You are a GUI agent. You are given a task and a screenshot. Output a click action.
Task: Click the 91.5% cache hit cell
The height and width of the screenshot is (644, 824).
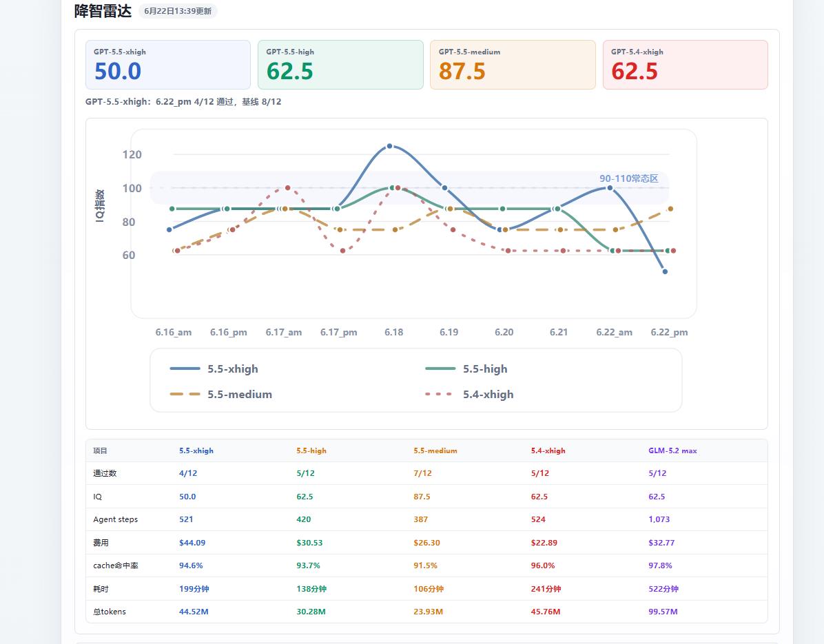click(425, 565)
